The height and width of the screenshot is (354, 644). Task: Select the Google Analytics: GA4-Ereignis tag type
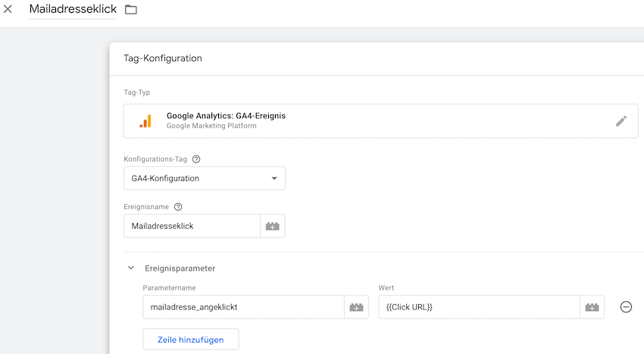[226, 116]
